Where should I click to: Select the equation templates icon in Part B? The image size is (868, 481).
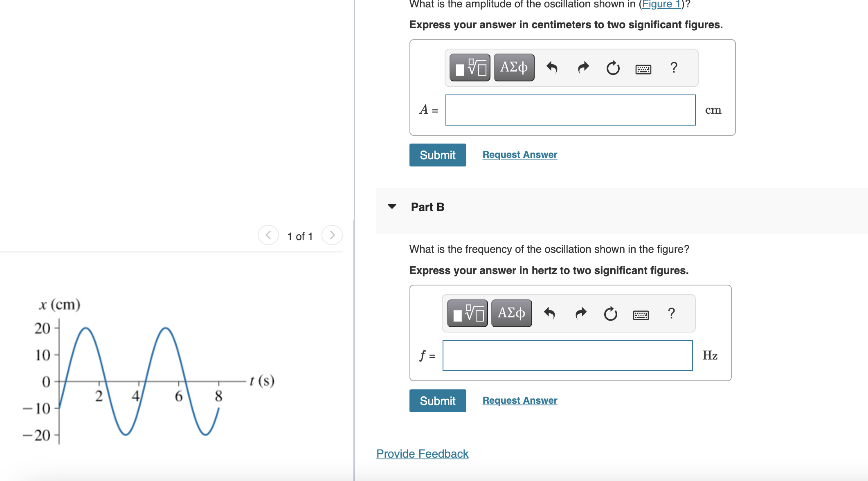pos(467,313)
